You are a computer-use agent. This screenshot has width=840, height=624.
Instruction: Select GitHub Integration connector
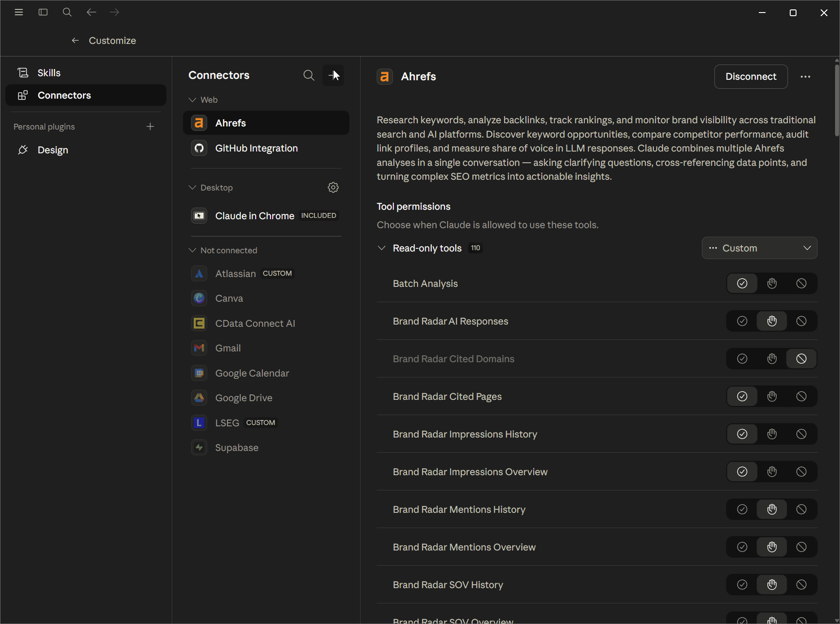pyautogui.click(x=266, y=148)
